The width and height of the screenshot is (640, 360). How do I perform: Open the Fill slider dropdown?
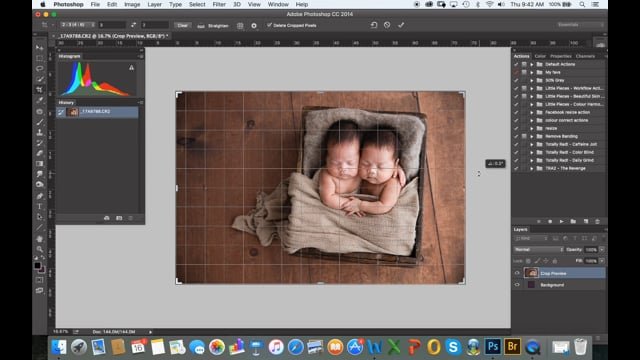click(602, 261)
